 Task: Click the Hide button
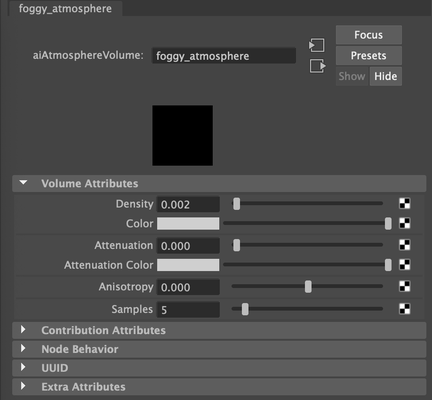click(x=386, y=76)
